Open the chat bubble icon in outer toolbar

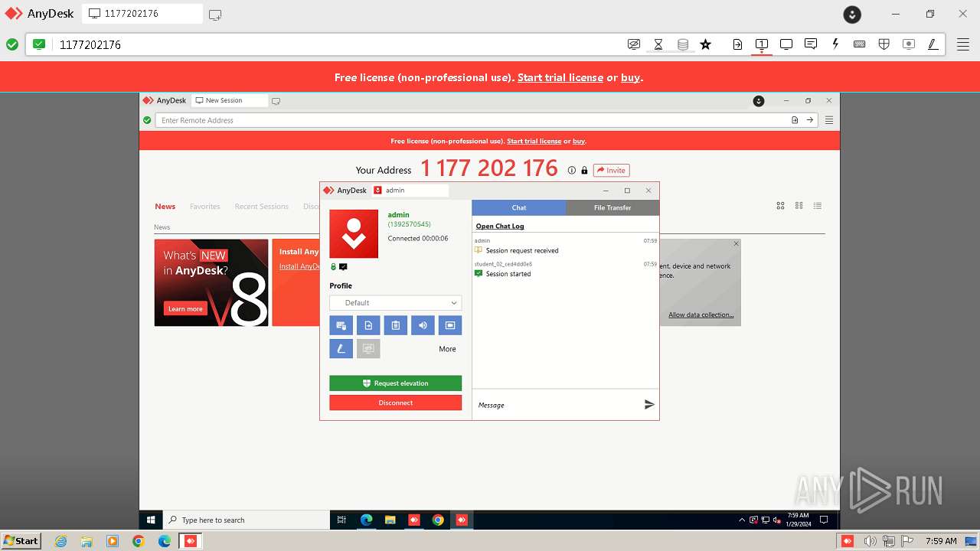[811, 44]
